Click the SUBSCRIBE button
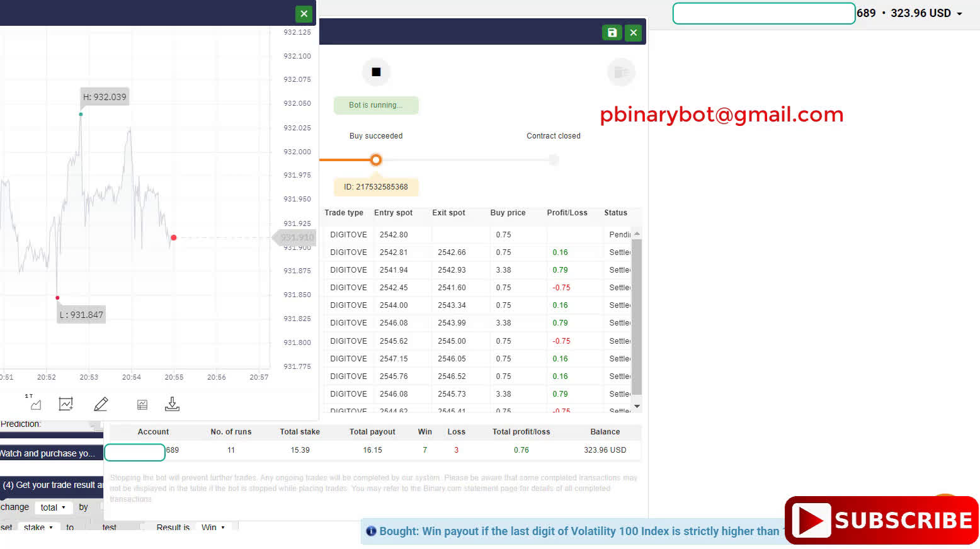980x549 pixels. coord(880,519)
